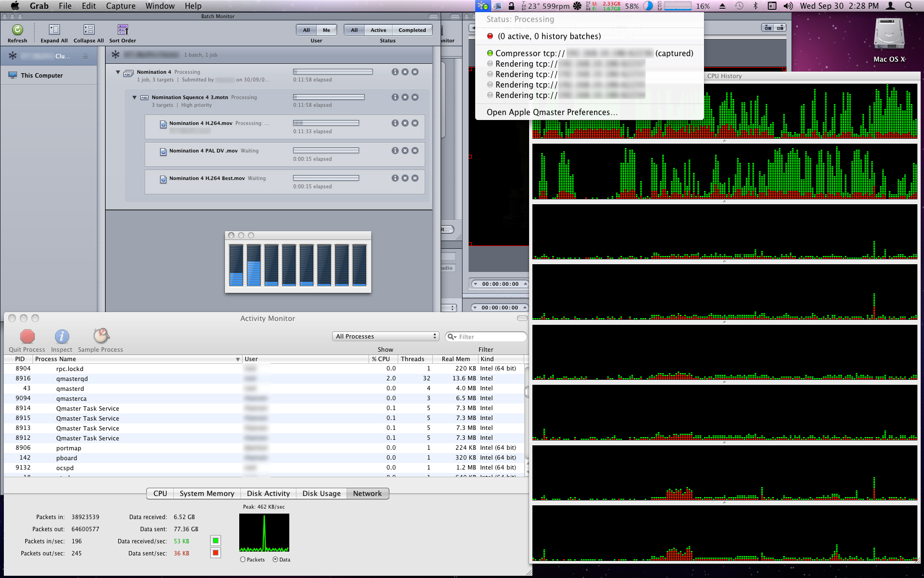Click the Bluetooth icon in menu bar
924x578 pixels.
click(x=755, y=6)
